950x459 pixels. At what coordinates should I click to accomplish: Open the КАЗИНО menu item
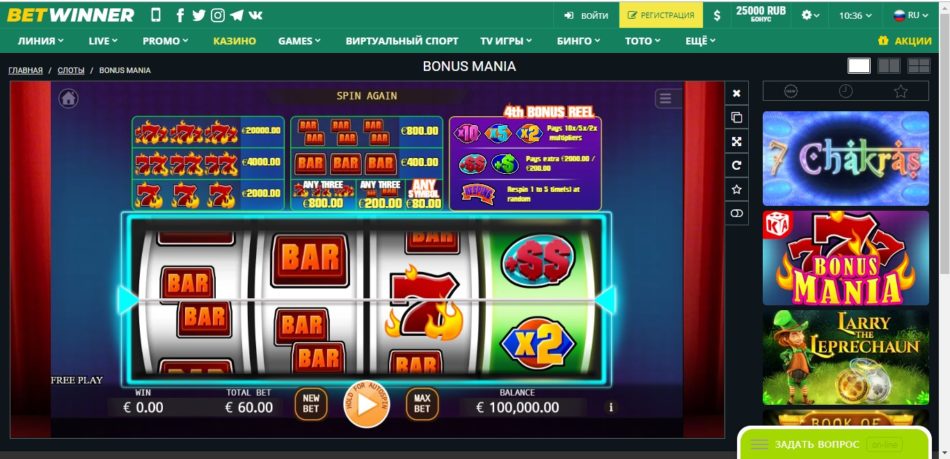234,41
